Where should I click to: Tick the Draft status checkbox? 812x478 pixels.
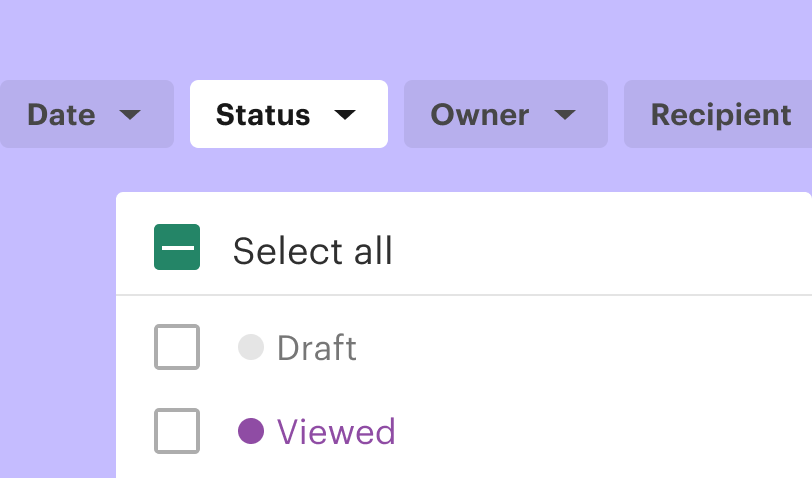click(177, 347)
